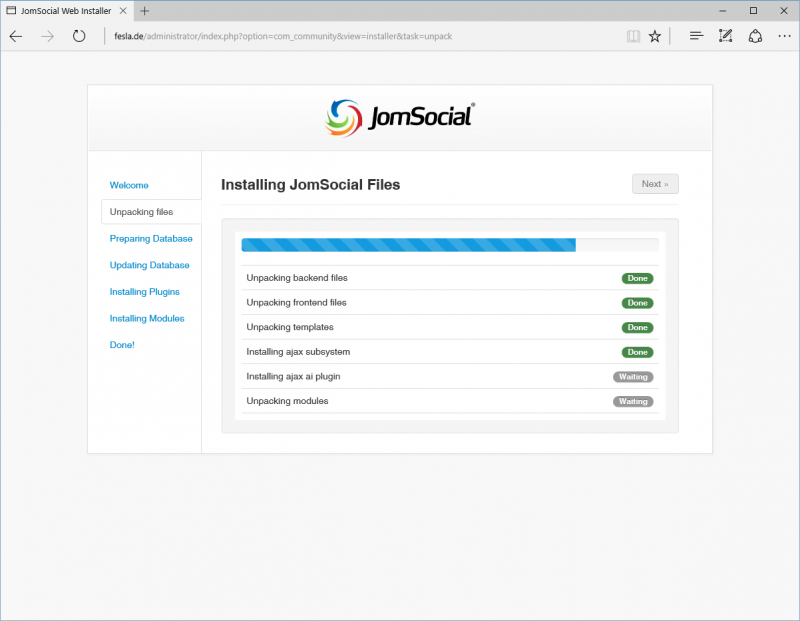Screen dimensions: 800x621
Task: Click the 'Unpacking modules' row text
Action: coord(287,401)
